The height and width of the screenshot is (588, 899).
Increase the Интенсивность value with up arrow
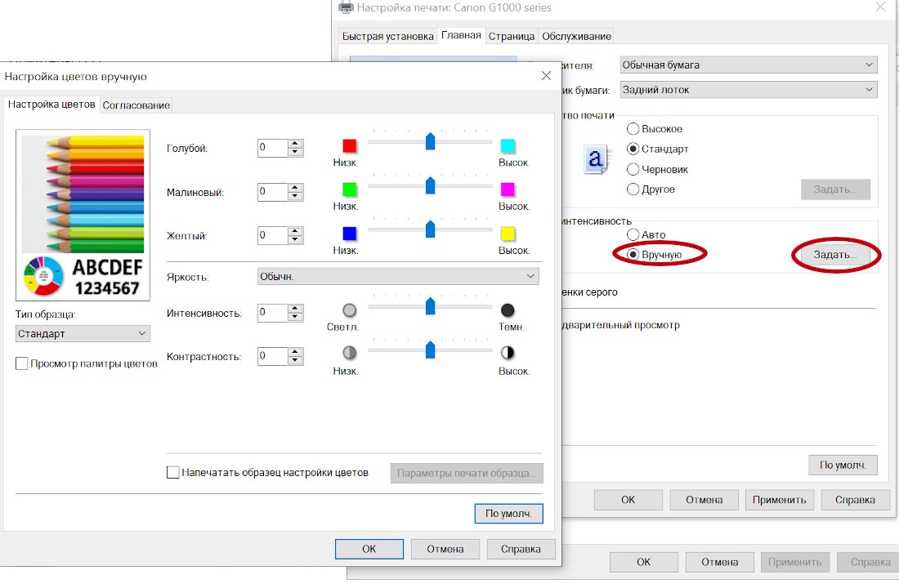click(x=295, y=309)
